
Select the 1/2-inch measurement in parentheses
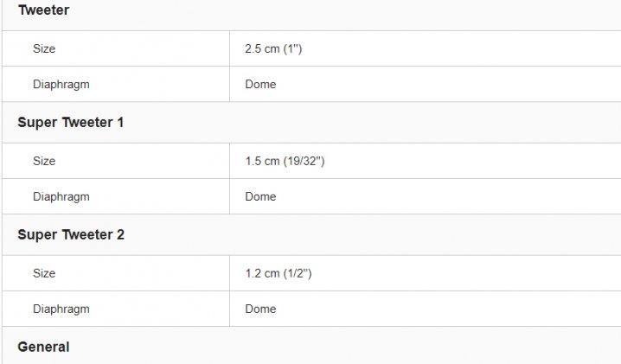[295, 274]
